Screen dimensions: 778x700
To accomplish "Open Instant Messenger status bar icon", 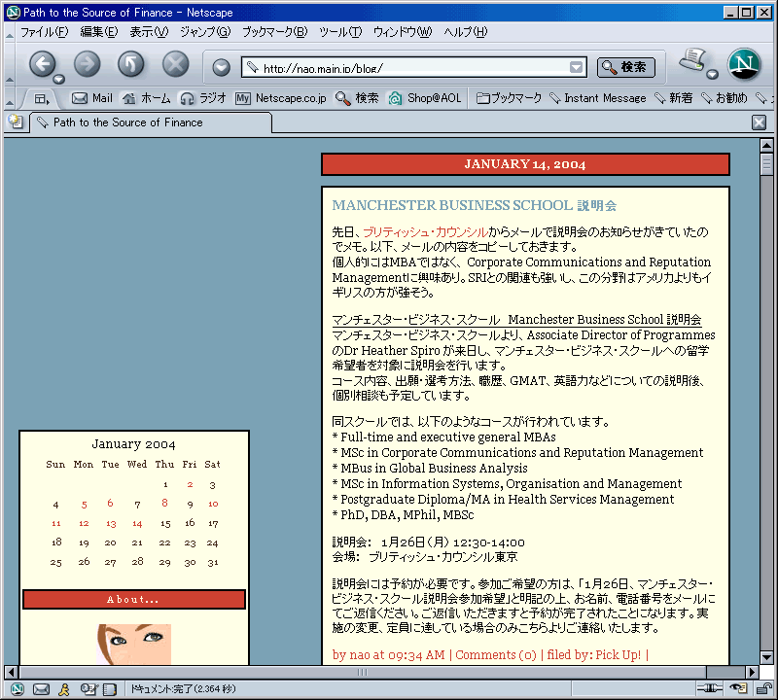I will coord(64,689).
